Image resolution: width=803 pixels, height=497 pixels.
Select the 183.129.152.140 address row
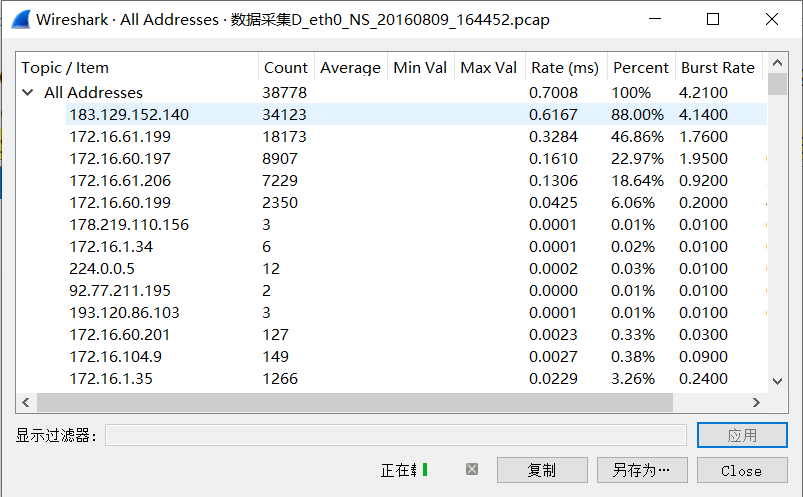coord(129,115)
